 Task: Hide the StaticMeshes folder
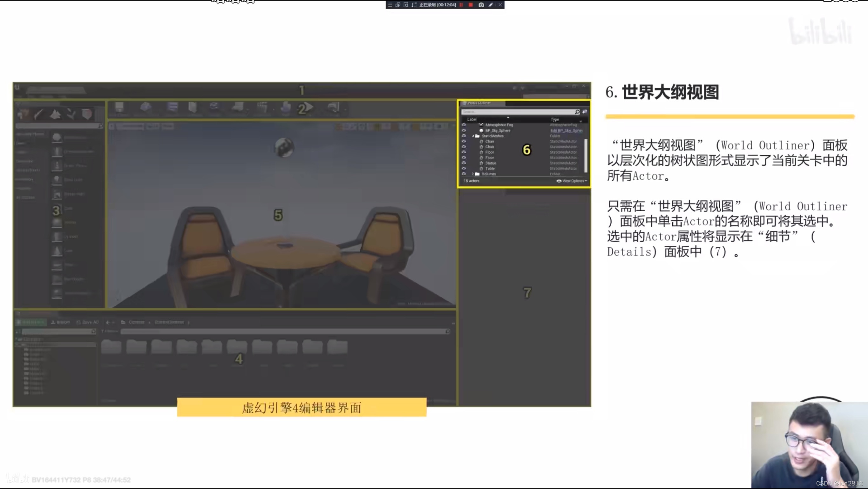(x=464, y=136)
